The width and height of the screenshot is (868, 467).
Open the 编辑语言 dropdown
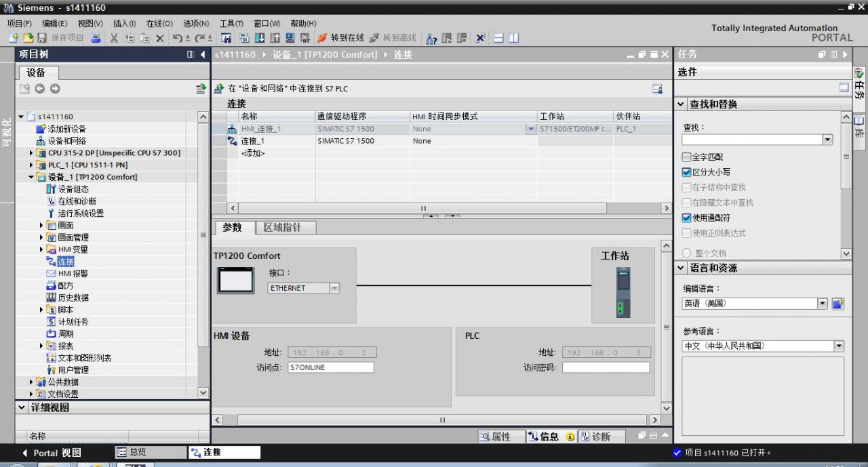823,304
